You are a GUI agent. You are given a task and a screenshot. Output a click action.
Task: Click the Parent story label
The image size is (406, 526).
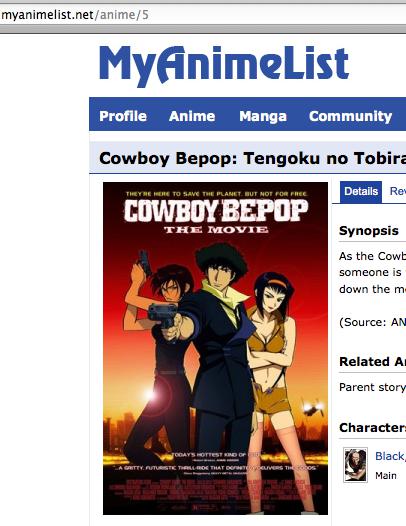(372, 387)
